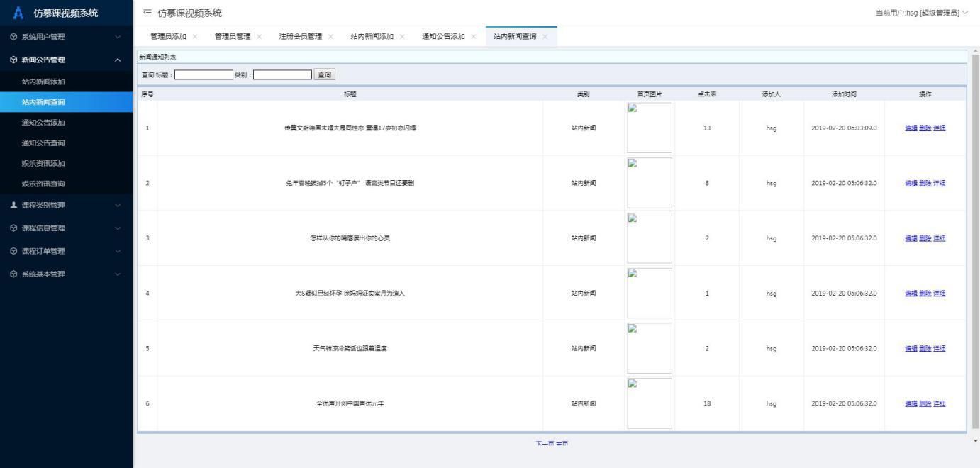The image size is (980, 468).
Task: Open the current user hsg dropdown
Action: point(922,13)
